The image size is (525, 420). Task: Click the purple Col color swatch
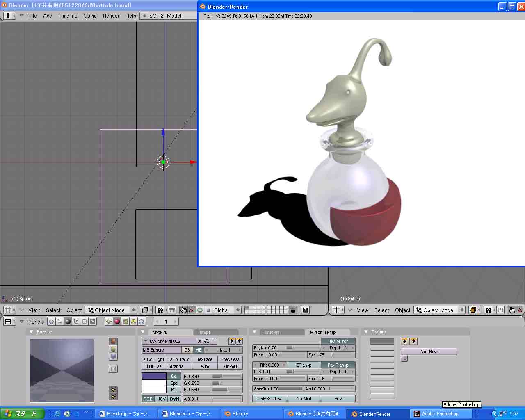154,376
